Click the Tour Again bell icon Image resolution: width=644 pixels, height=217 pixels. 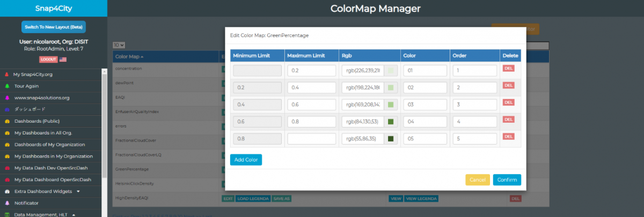point(6,86)
